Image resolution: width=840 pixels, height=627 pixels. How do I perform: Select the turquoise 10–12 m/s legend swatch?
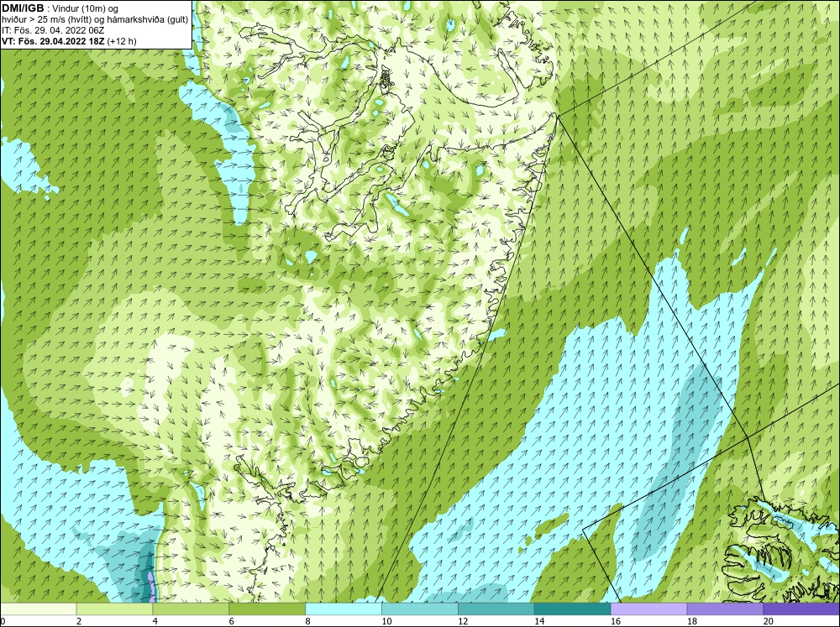coord(419,609)
